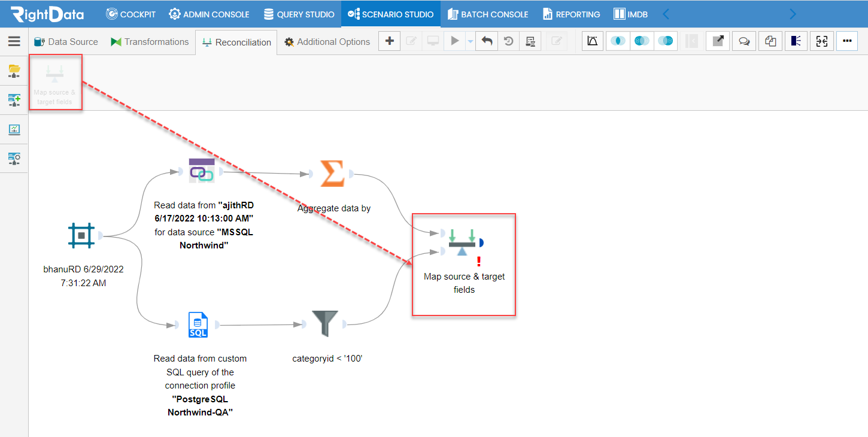The image size is (868, 437).
Task: Click the yellow folder open-scenario sidebar icon
Action: pos(14,71)
